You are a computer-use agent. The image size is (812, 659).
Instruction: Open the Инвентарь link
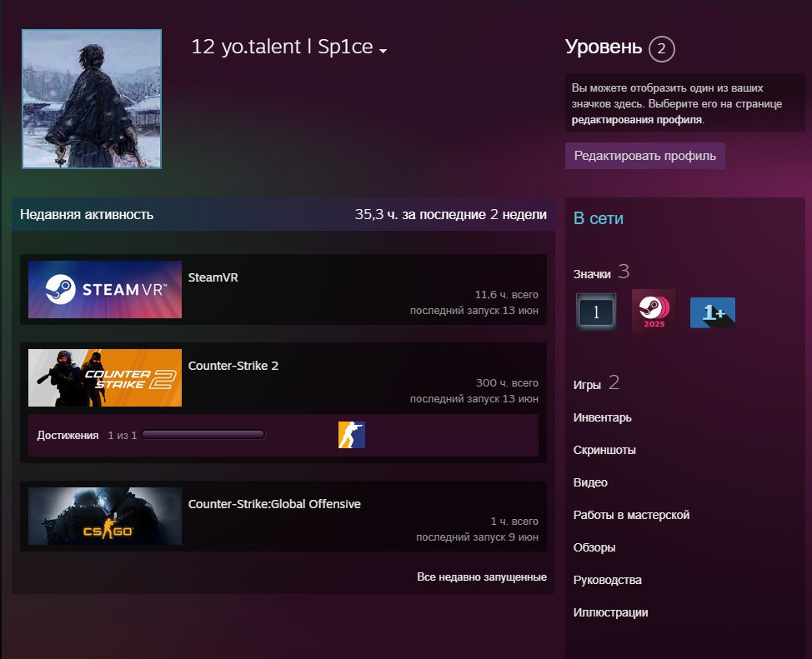tap(602, 417)
